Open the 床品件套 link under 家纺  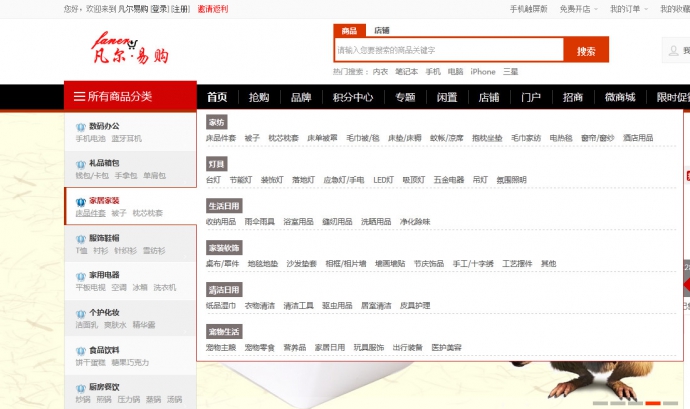(221, 138)
